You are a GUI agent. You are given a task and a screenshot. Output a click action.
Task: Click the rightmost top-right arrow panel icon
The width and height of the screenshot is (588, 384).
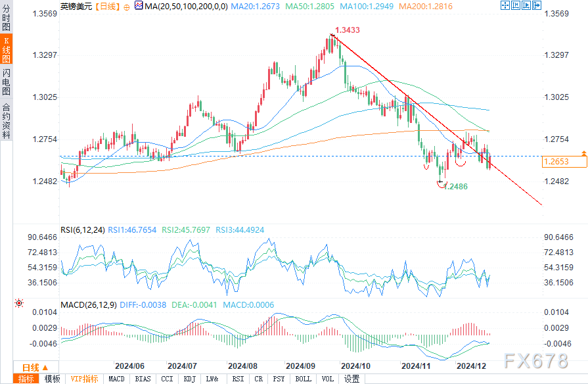537,5
